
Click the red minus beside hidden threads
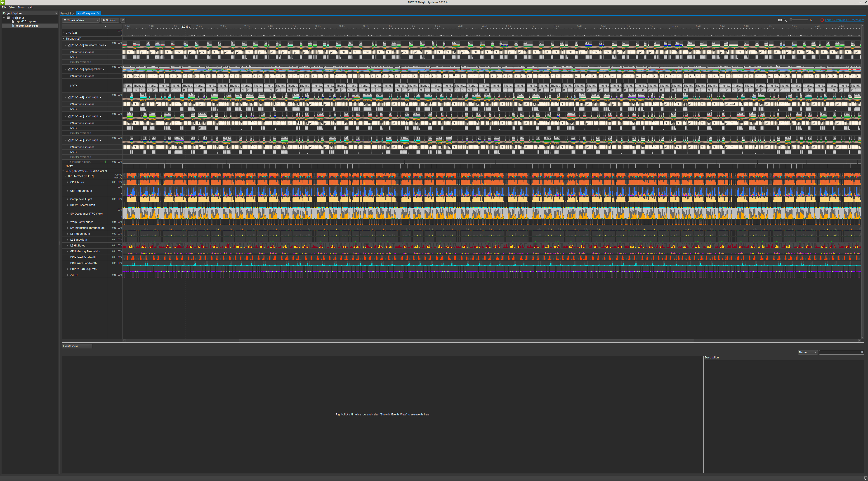tap(101, 162)
